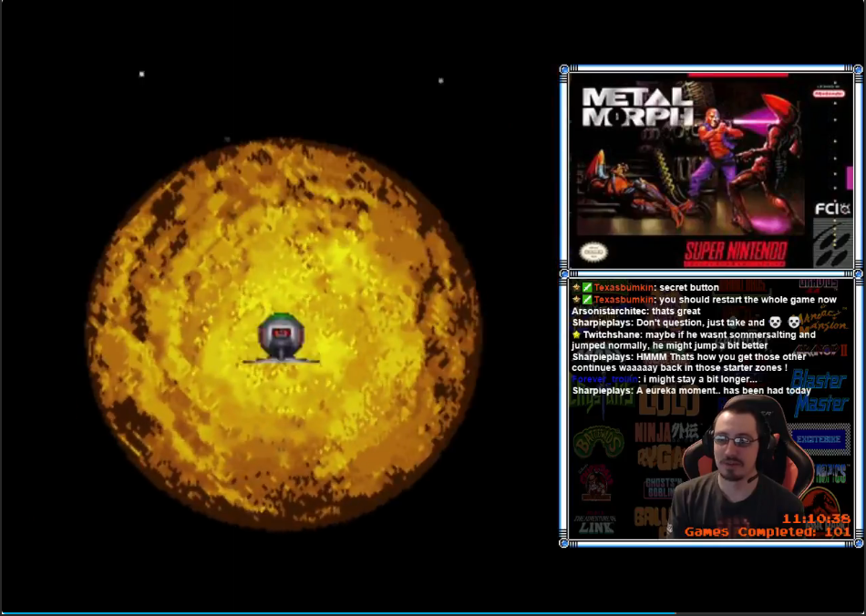Click the 'thats great' chat message text
The width and height of the screenshot is (866, 616).
tap(676, 312)
